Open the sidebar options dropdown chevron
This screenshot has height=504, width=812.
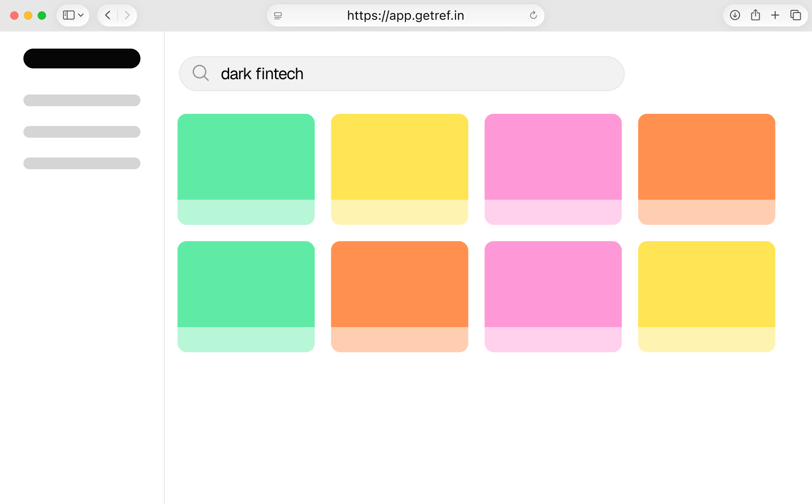[81, 15]
